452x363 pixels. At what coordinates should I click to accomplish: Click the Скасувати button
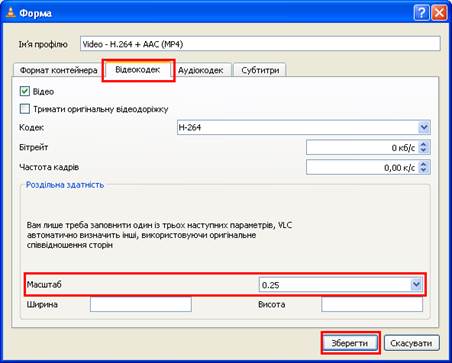coord(411,343)
